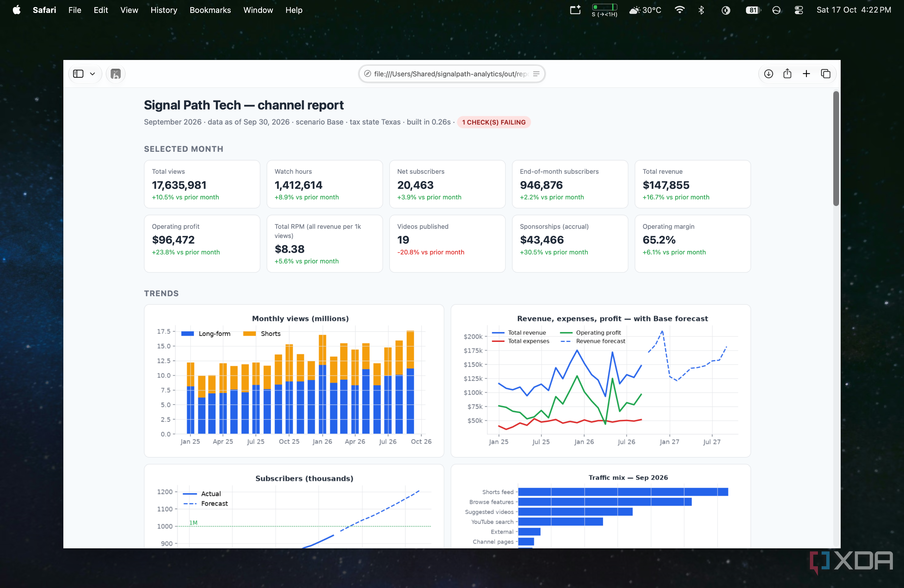Screen dimensions: 904x588
Task: Toggle the Safari sidebar
Action: point(78,74)
